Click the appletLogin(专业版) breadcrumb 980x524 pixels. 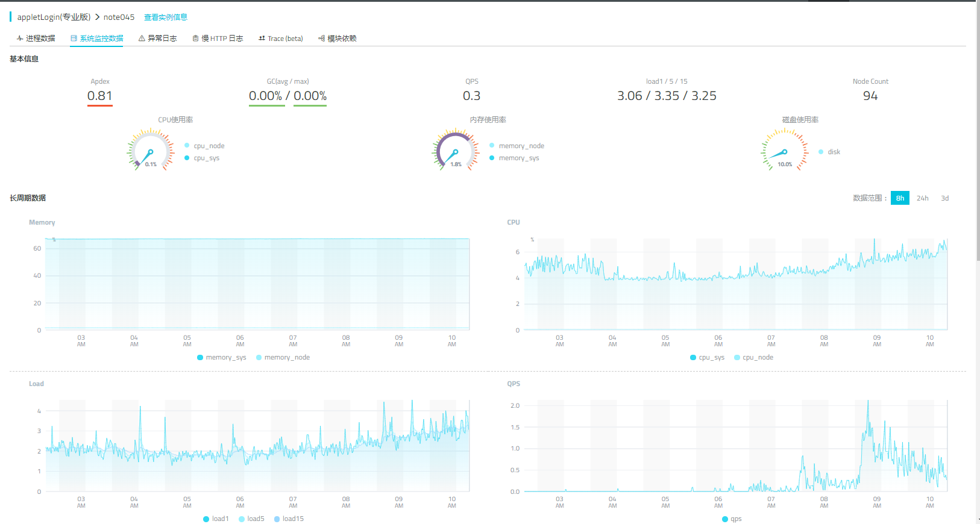tap(54, 17)
